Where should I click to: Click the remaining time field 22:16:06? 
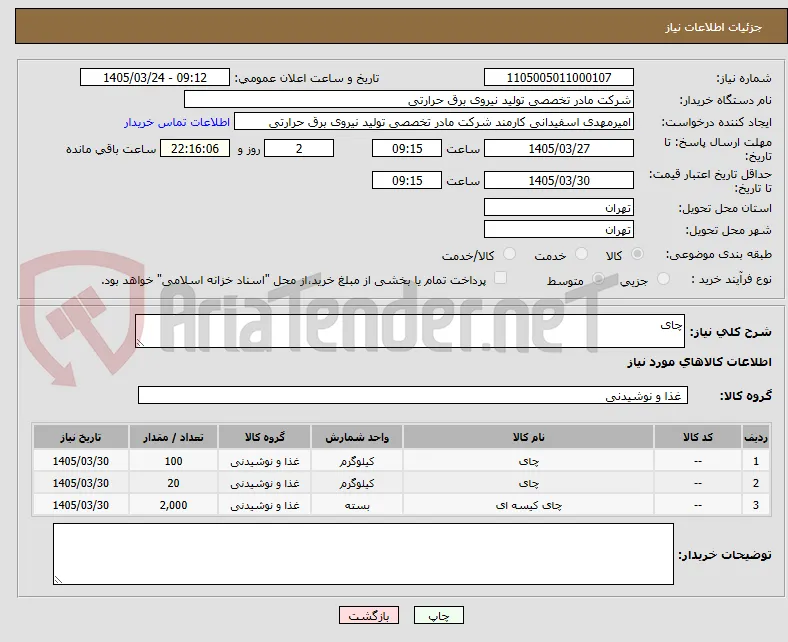point(195,148)
